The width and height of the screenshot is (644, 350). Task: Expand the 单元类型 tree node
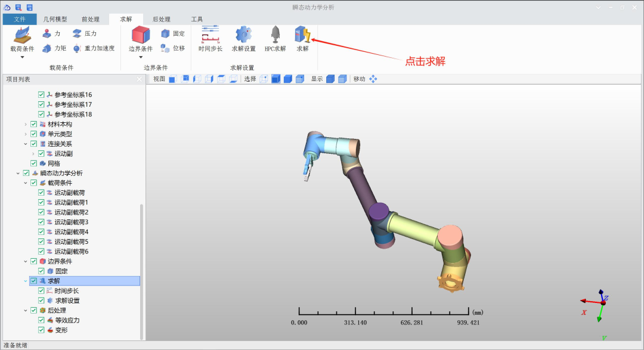26,134
